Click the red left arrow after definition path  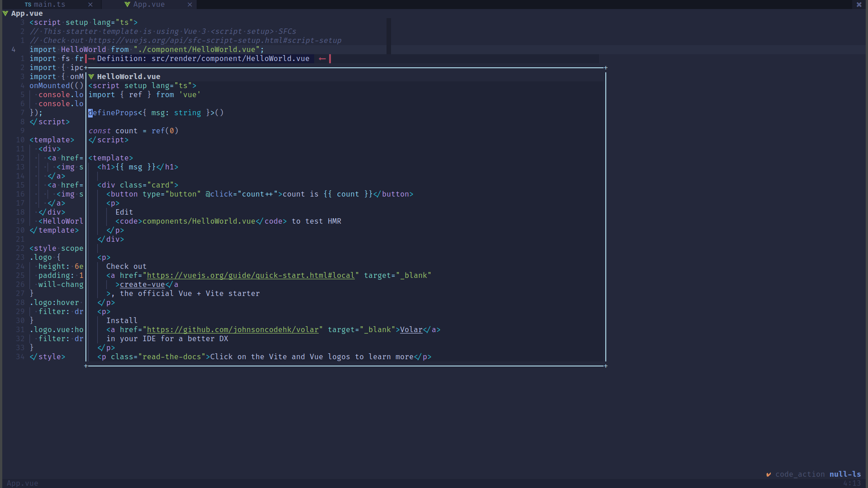[322, 59]
